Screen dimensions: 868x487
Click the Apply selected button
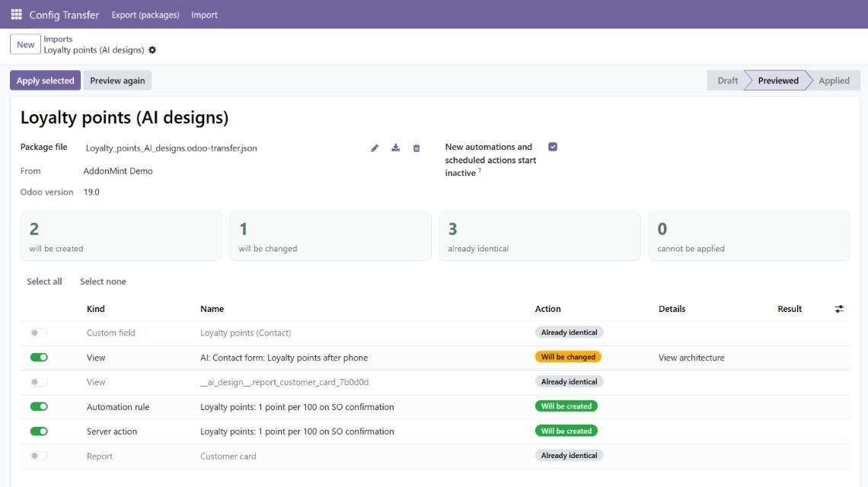pyautogui.click(x=46, y=80)
